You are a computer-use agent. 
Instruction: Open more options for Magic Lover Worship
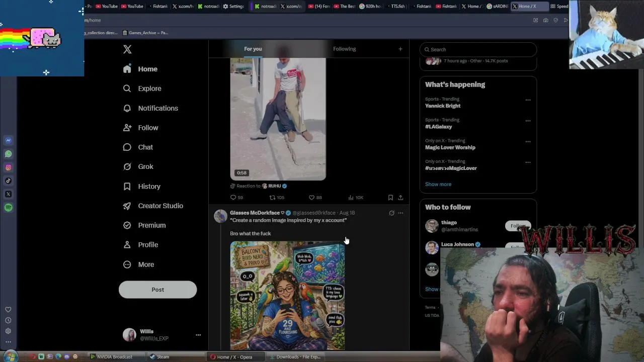click(528, 141)
